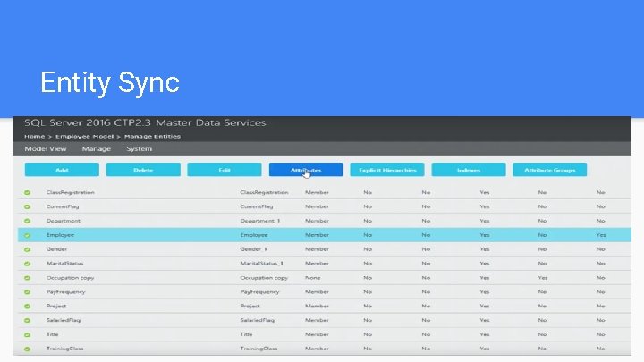Viewport: 644px width, 362px height.
Task: Go to Home in the breadcrumb
Action: tap(34, 136)
